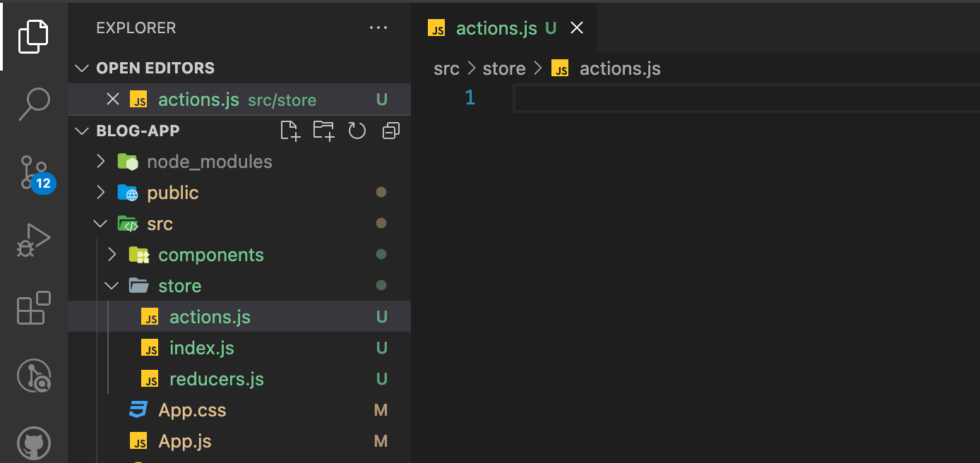The image size is (980, 463).
Task: Collapse the src folder chevron
Action: pos(100,224)
